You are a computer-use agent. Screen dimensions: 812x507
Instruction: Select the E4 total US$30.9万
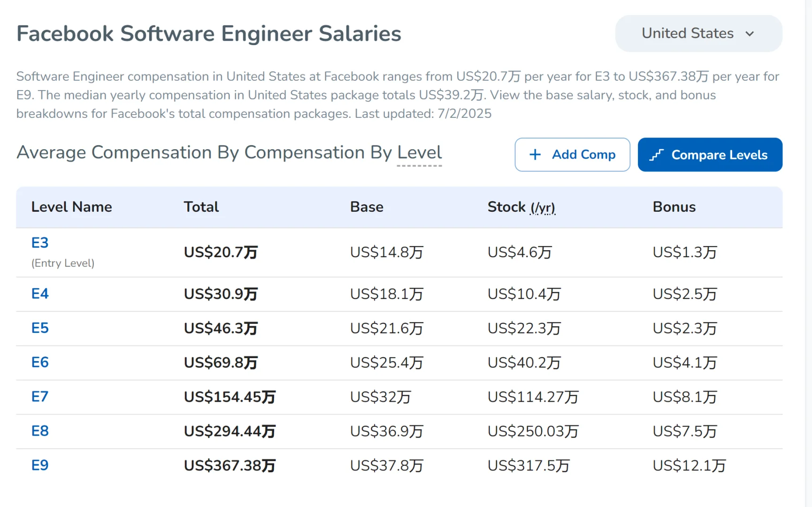point(221,294)
